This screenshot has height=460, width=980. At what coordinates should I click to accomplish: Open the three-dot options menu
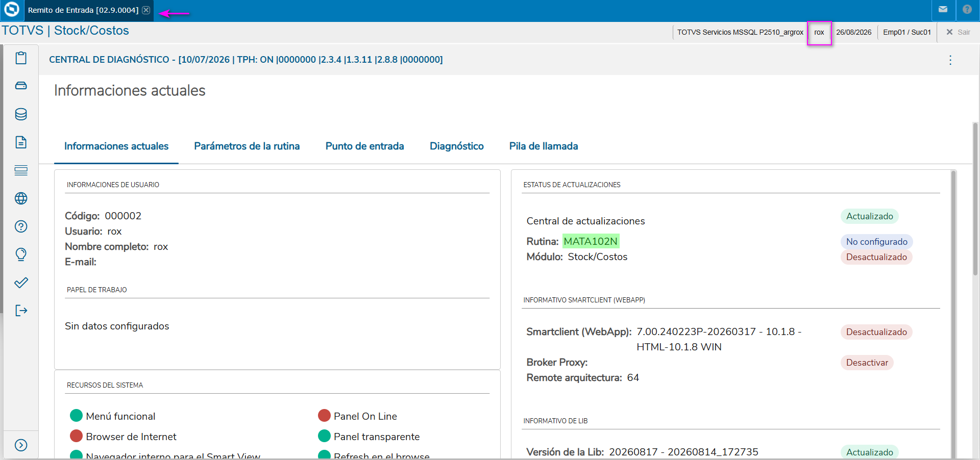pyautogui.click(x=950, y=60)
